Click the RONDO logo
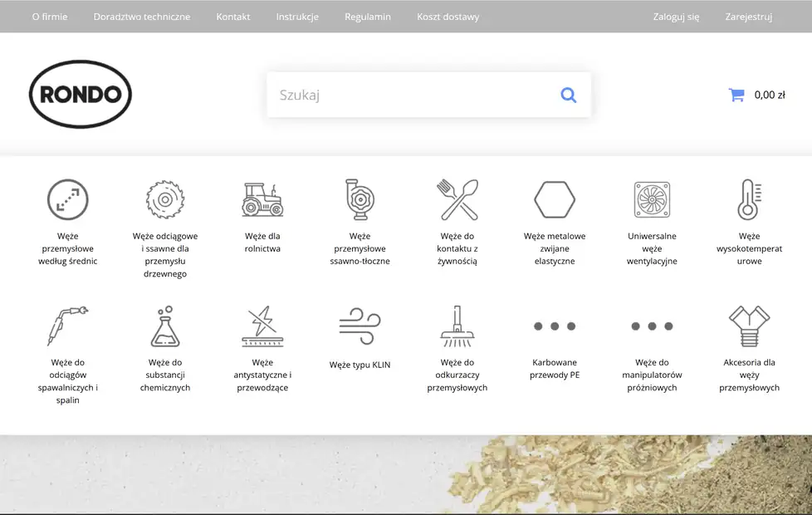The width and height of the screenshot is (812, 515). 81,95
